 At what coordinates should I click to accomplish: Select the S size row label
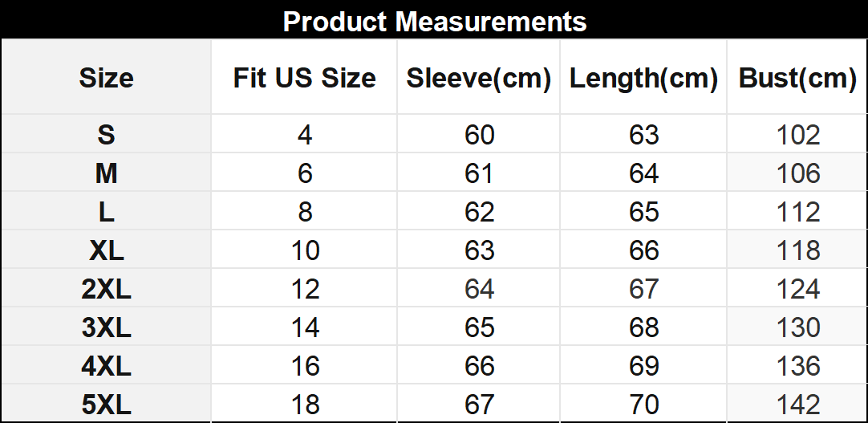click(106, 135)
